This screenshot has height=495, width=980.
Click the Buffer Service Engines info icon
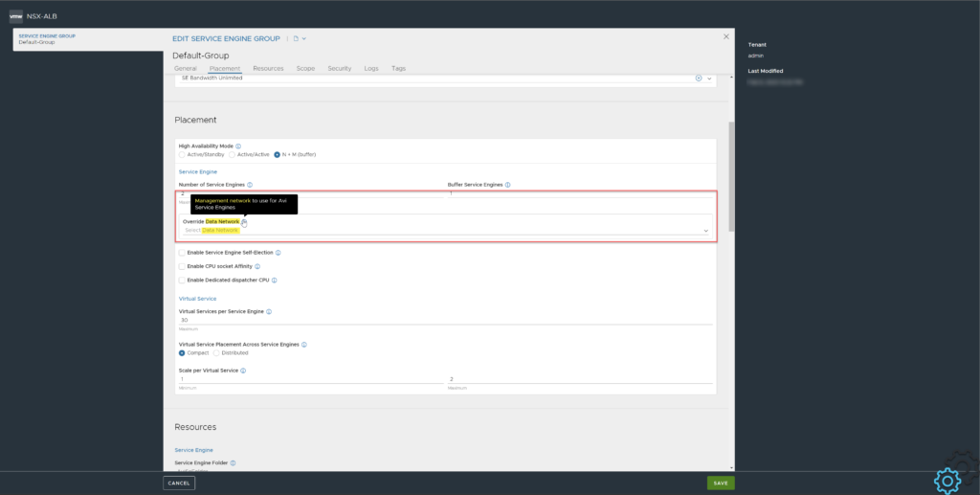pos(507,184)
